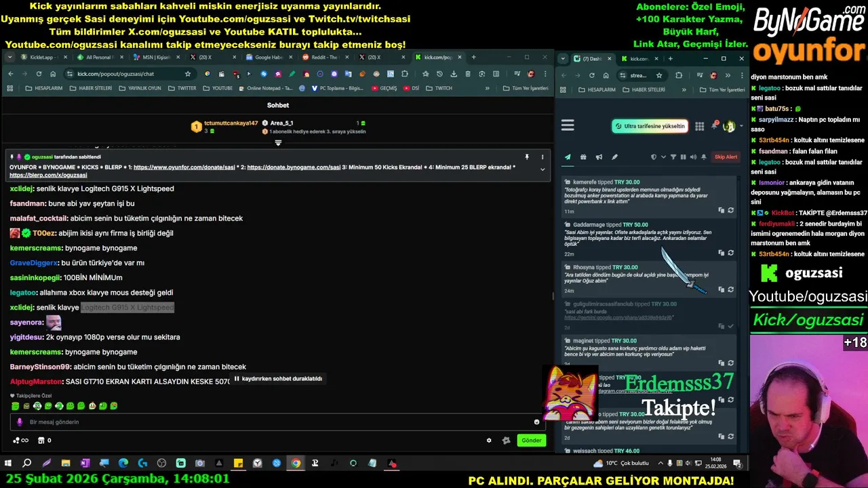Screen dimensions: 868x488
Task: Open emoji picker in message box
Action: pos(536,422)
